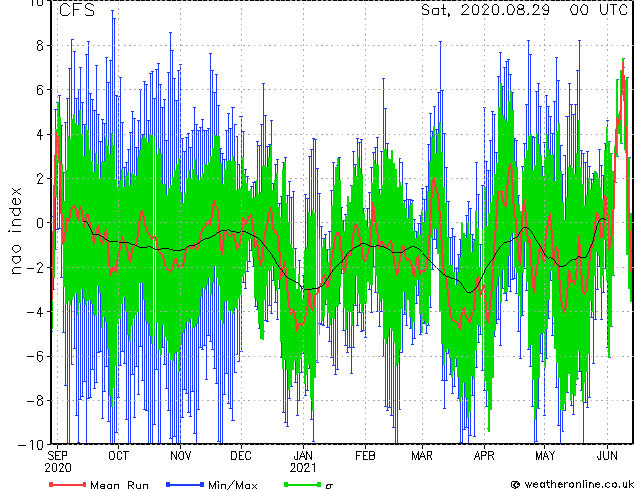Screen dimensions: 634x490
Task: Click the y-axis value 8
Action: point(40,46)
